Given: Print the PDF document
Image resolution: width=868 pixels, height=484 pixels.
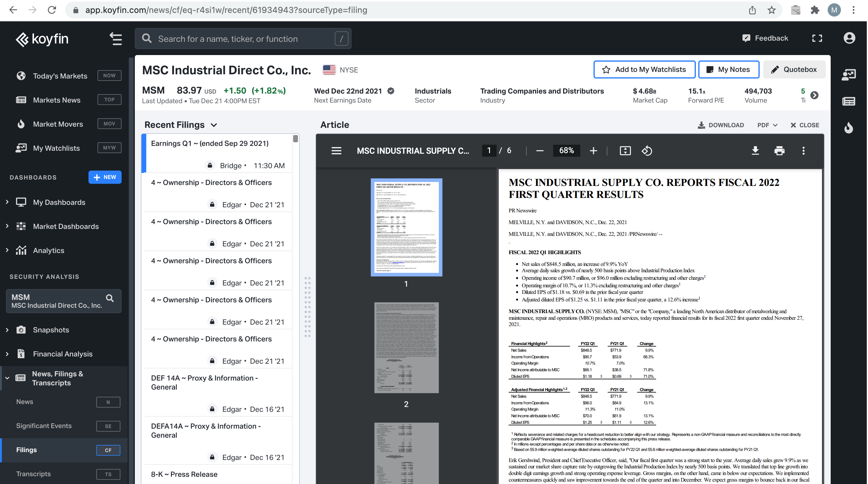Looking at the screenshot, I should point(779,151).
